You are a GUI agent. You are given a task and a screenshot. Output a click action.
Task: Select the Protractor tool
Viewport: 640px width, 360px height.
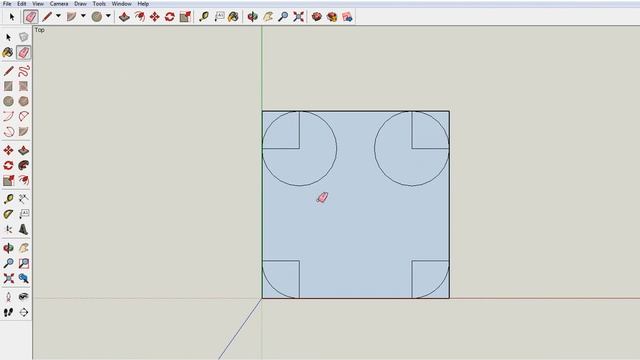pos(8,214)
